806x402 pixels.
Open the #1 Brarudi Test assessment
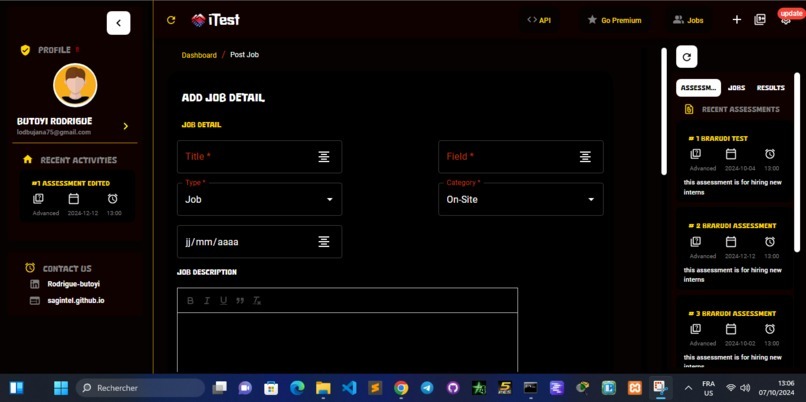coord(718,138)
